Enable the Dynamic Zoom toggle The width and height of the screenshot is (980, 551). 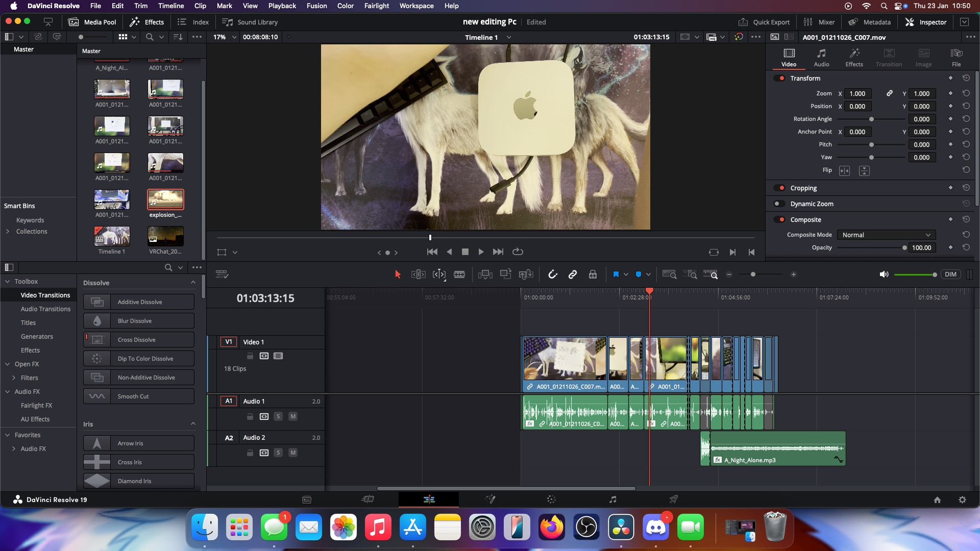779,204
